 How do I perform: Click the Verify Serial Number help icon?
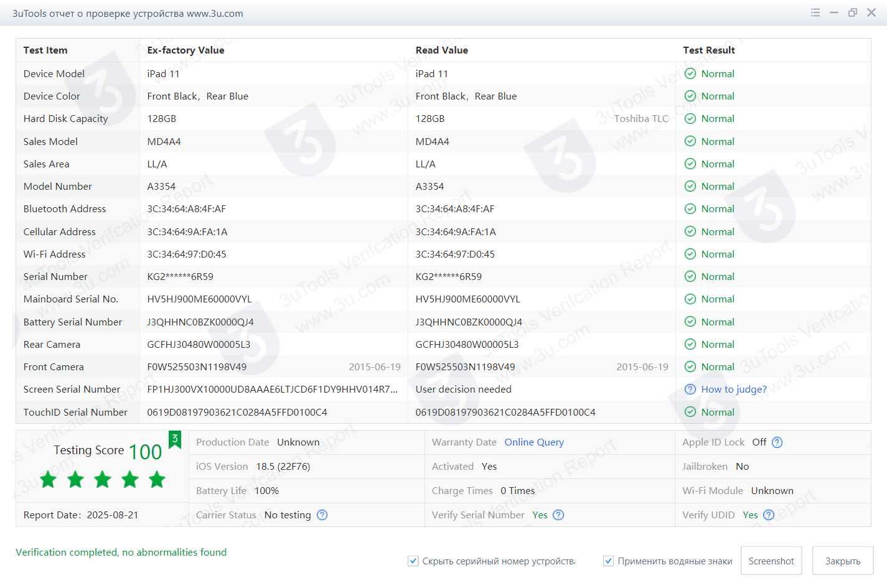click(558, 515)
